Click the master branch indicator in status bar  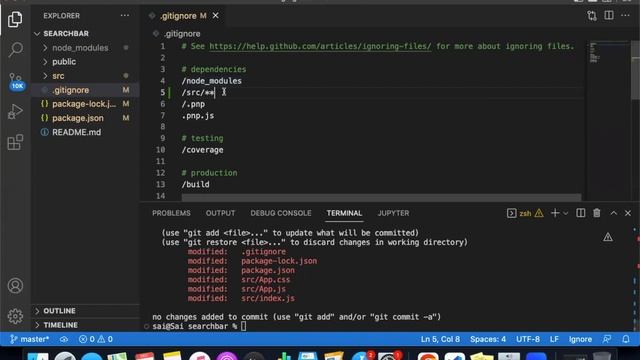click(29, 339)
